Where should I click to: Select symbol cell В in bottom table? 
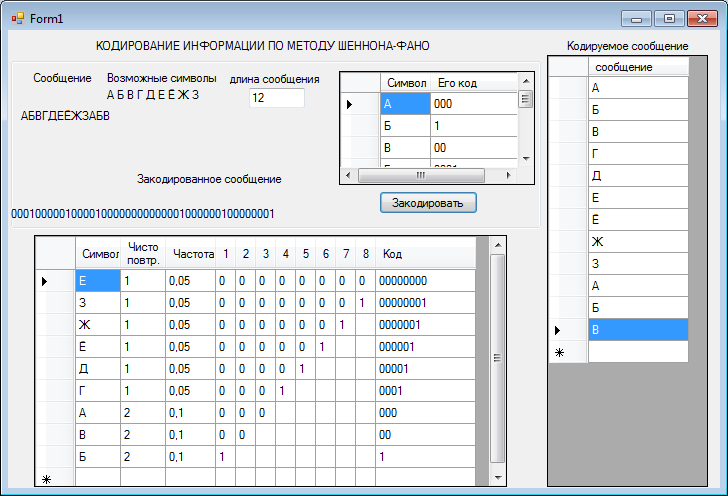click(x=98, y=435)
